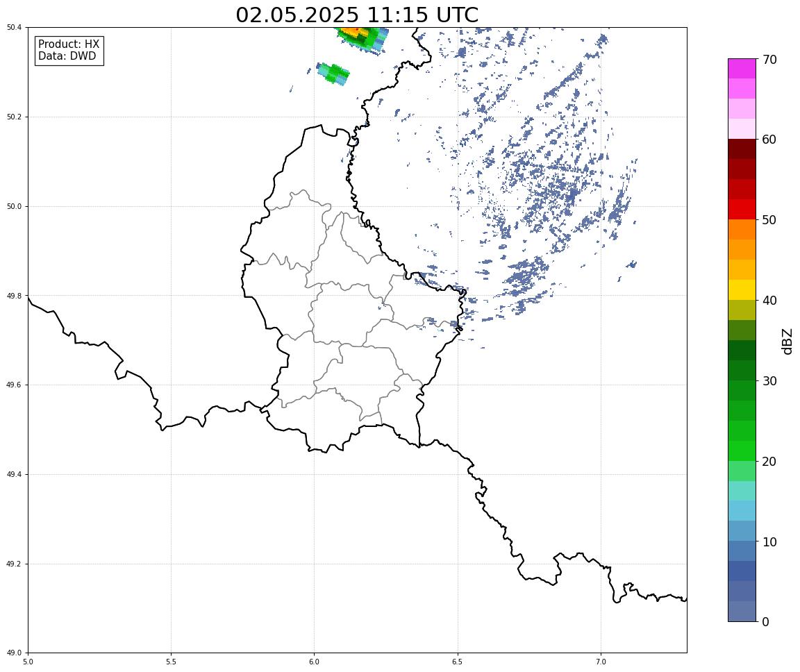Click the "Data: DWD" label
Viewport: 800px width, 672px height.
click(x=67, y=56)
